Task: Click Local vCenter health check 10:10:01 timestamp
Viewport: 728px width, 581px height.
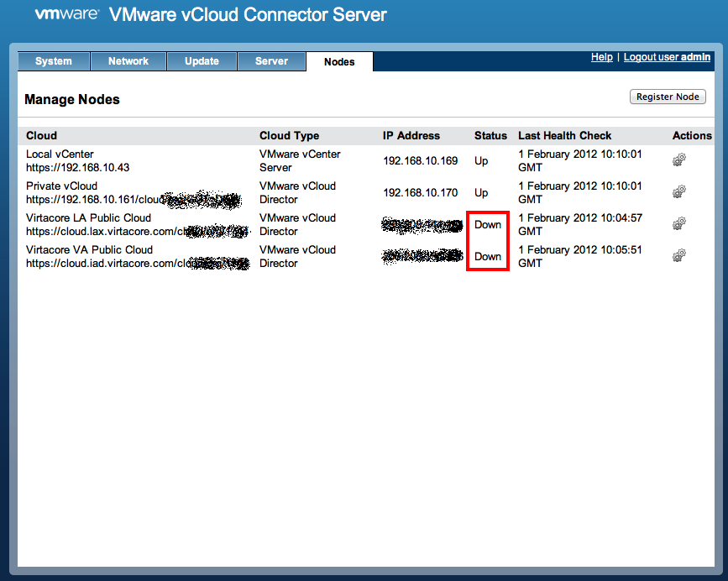Action: click(580, 160)
